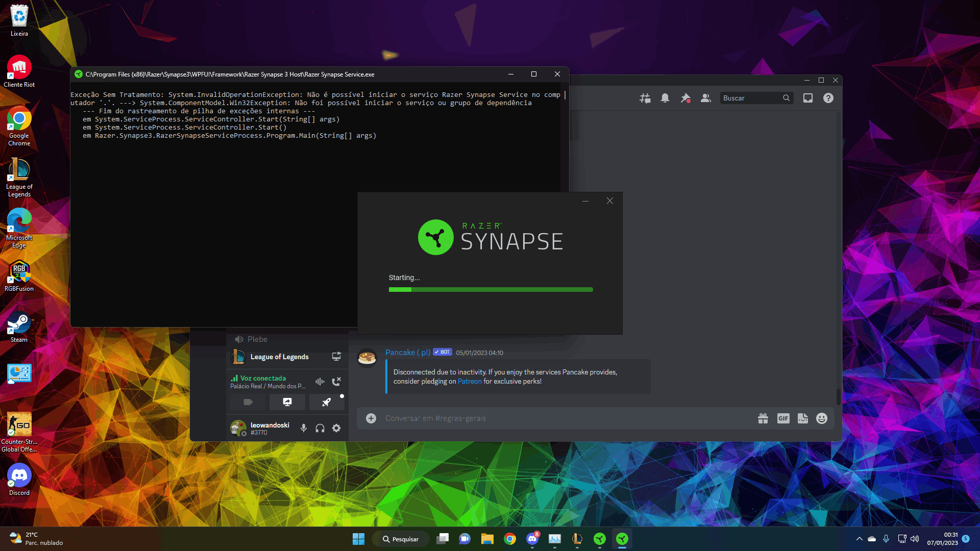This screenshot has width=980, height=551.
Task: Click stream League of Legends icon
Action: (336, 357)
